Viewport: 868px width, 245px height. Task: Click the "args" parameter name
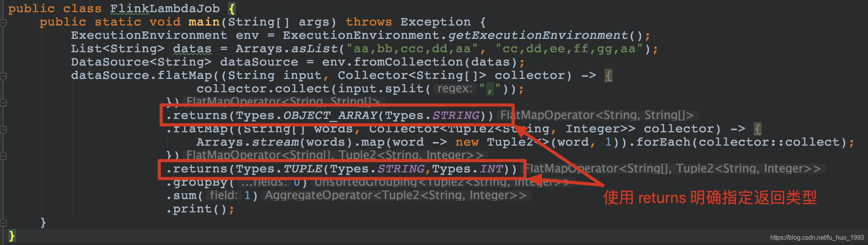click(314, 22)
